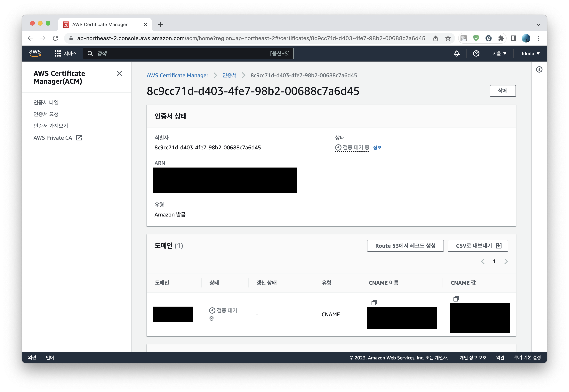The height and width of the screenshot is (392, 569).
Task: Go to AWS Certificate Manager breadcrumb
Action: (177, 75)
